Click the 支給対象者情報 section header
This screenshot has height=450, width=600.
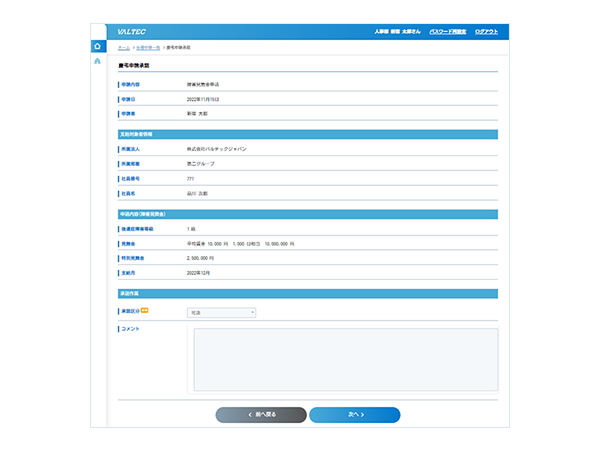tap(136, 133)
